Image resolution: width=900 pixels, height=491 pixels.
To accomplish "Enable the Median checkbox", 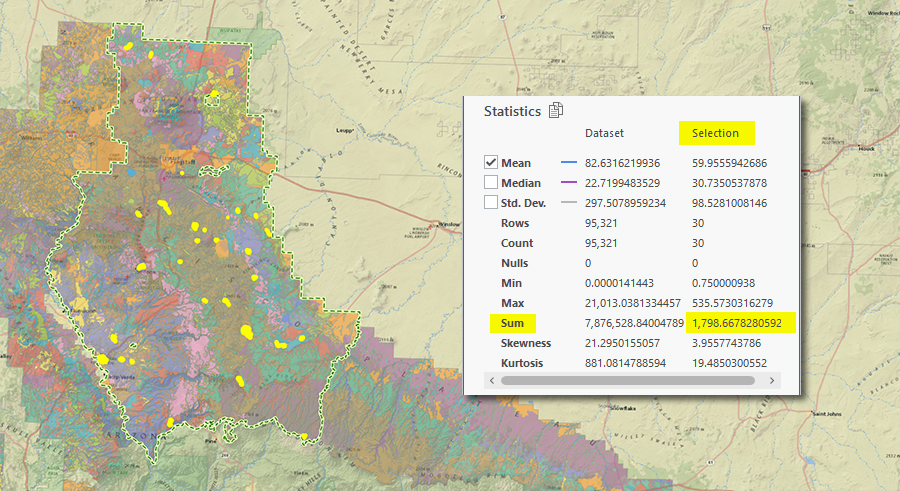I will (x=491, y=183).
